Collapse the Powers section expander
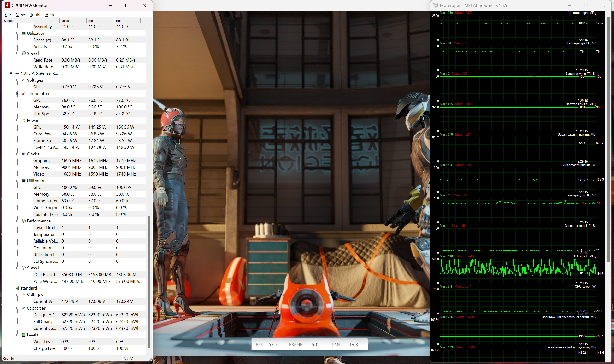Viewport: 614px width, 364px height. pos(17,120)
